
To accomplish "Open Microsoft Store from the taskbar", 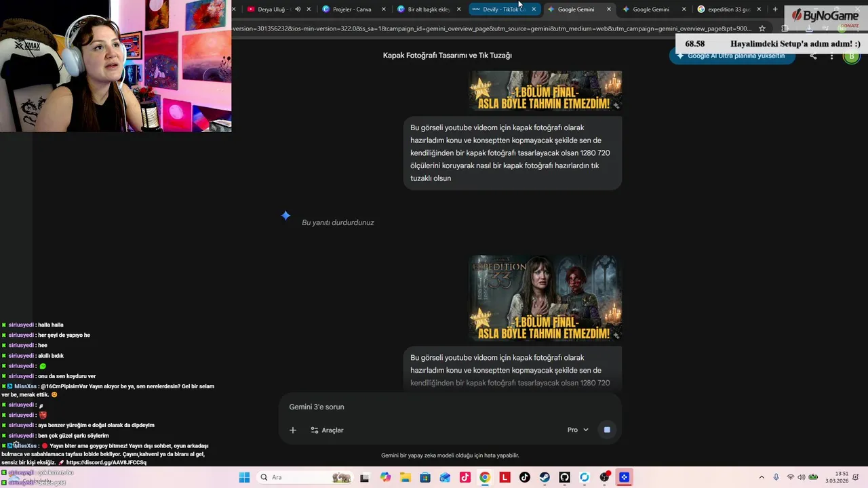I will point(425,477).
